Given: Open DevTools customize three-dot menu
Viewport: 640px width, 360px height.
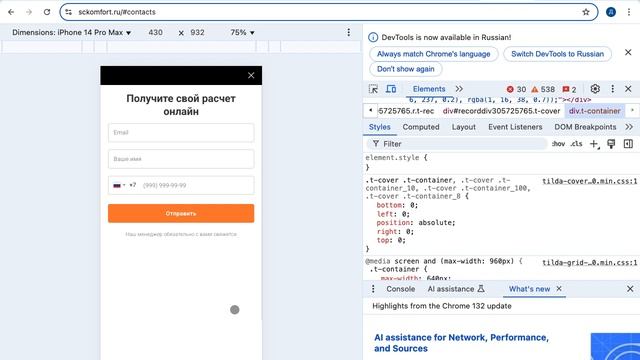Looking at the screenshot, I should click(x=612, y=89).
